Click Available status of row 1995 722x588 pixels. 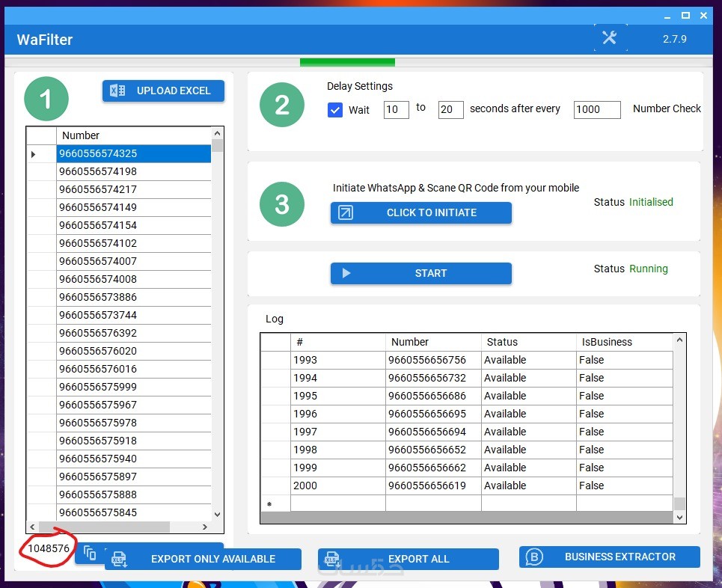click(x=529, y=396)
